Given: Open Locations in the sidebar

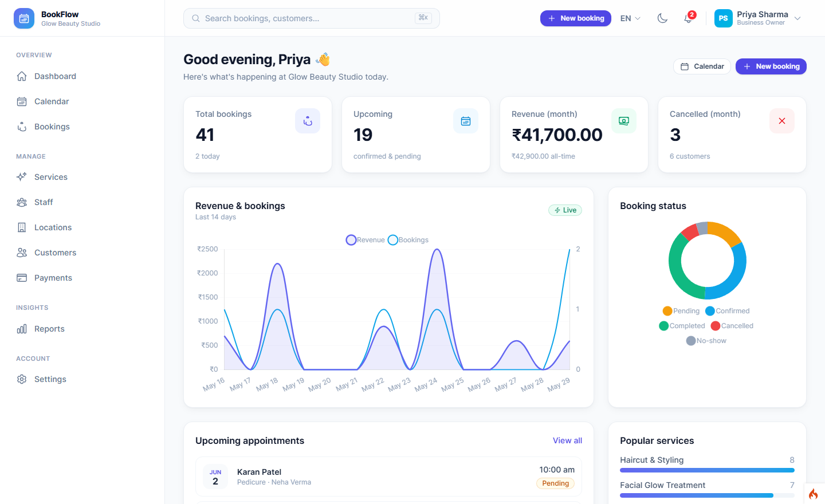Looking at the screenshot, I should 82,227.
